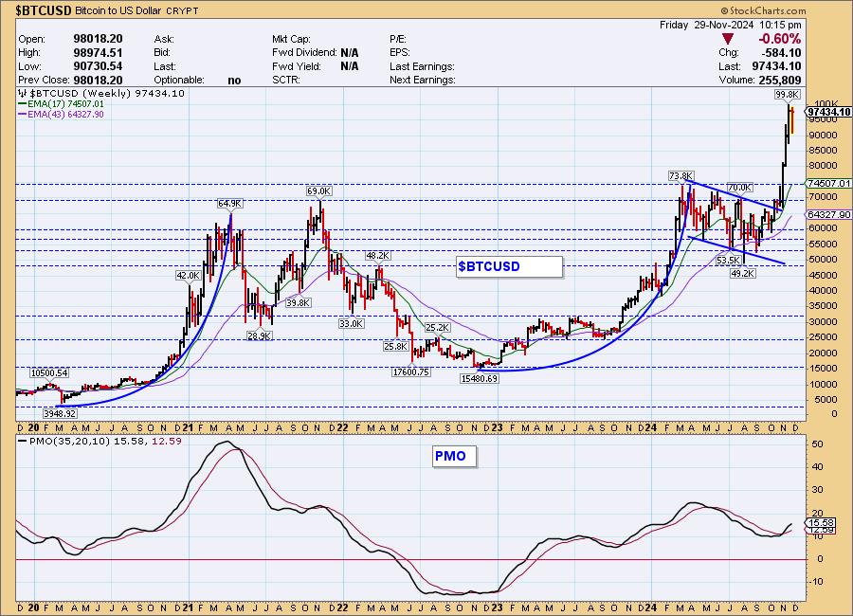The image size is (853, 616).
Task: Click the Fwd Dividend N/A value
Action: click(350, 53)
